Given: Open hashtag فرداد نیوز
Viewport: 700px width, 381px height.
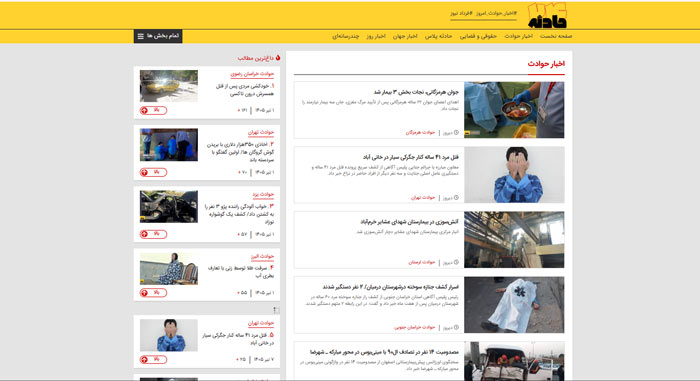Looking at the screenshot, I should click(x=461, y=13).
